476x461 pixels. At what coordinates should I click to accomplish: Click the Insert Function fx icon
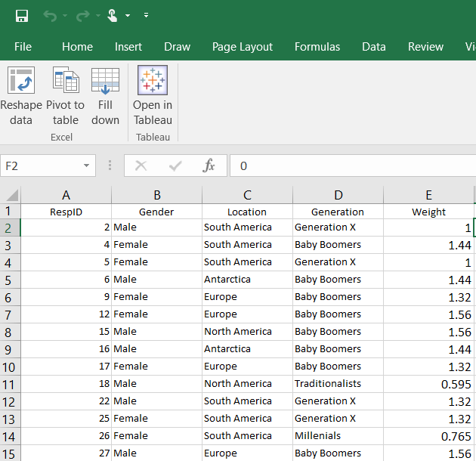[209, 166]
